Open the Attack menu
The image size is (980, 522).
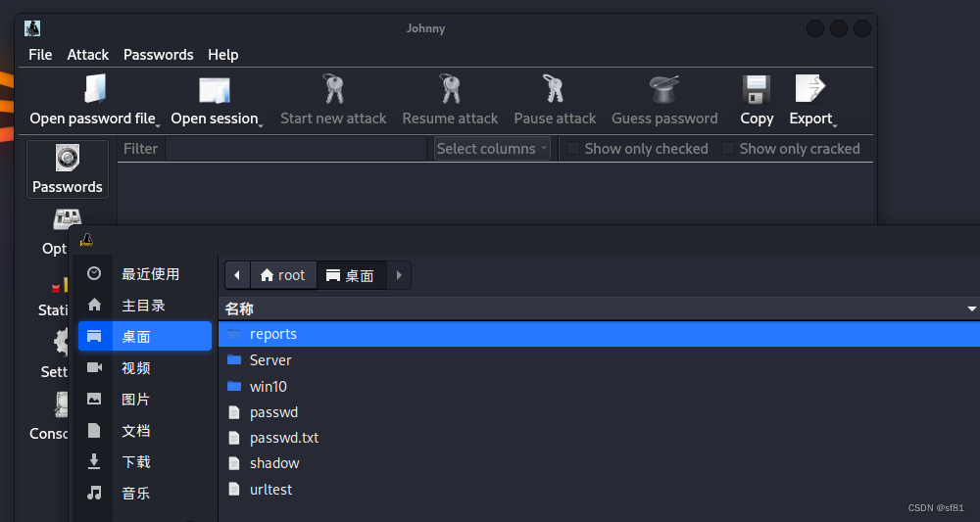pyautogui.click(x=88, y=54)
